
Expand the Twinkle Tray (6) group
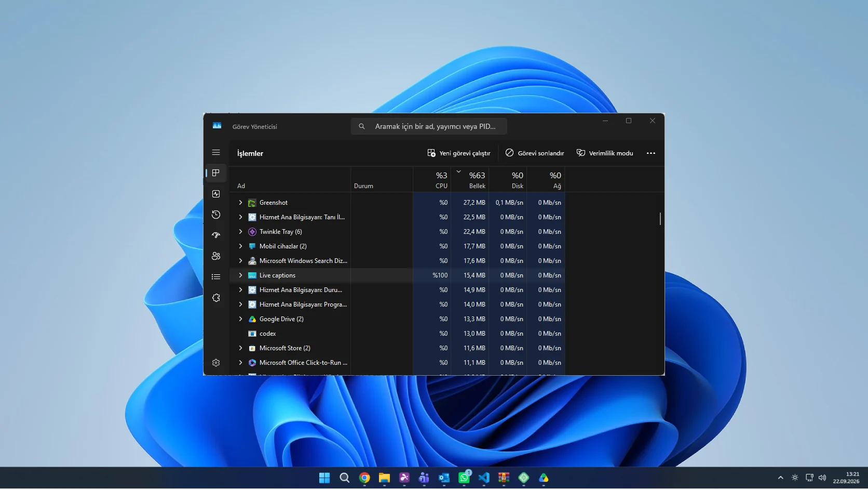[x=240, y=232]
